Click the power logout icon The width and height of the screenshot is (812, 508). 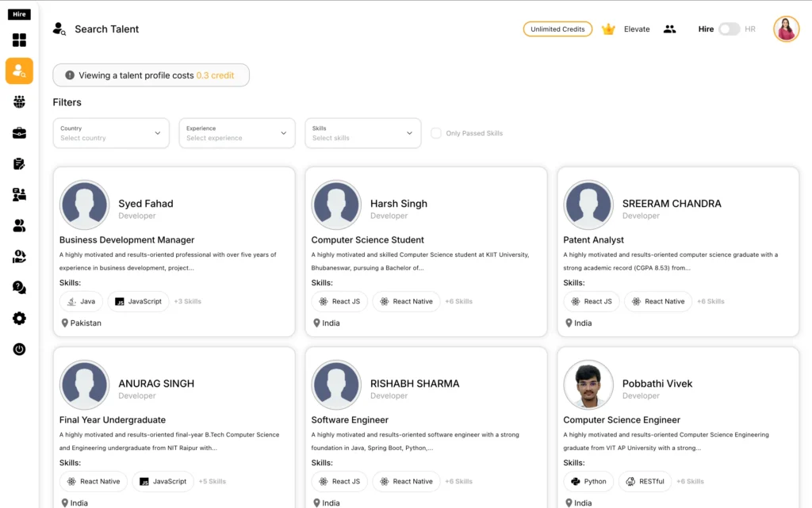coord(19,349)
